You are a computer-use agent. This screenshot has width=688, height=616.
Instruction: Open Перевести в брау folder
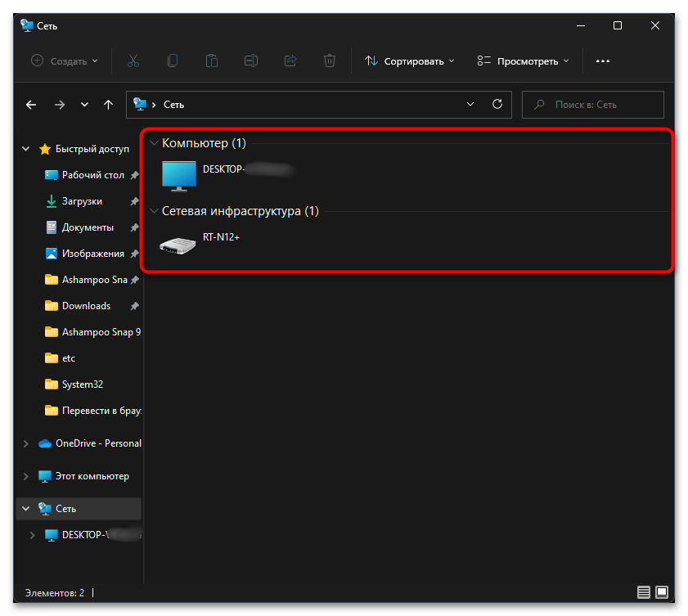pyautogui.click(x=101, y=411)
